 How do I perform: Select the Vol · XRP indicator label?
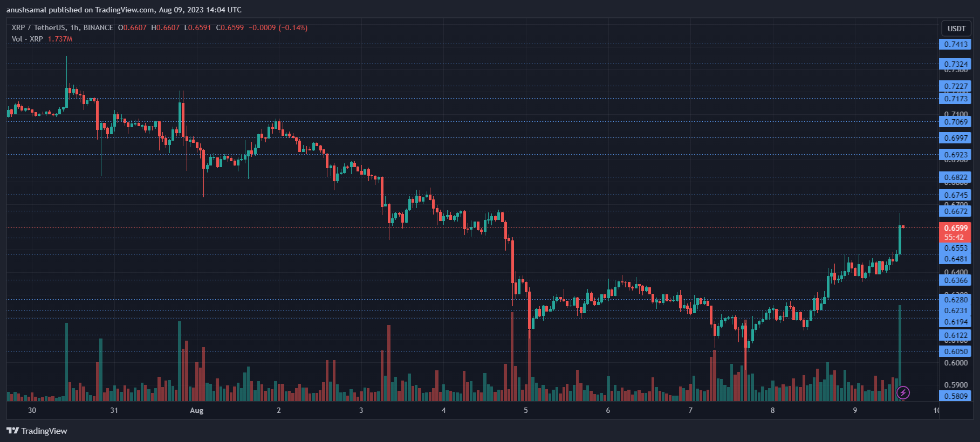[27, 39]
